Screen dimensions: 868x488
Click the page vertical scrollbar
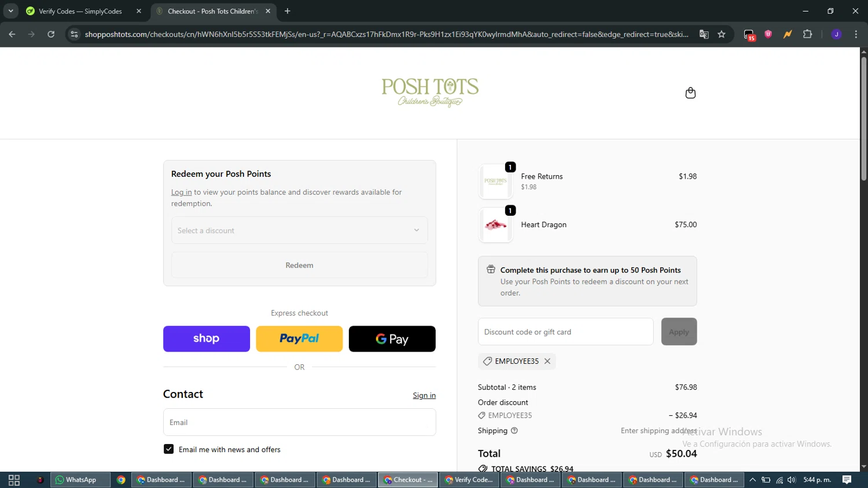[863, 119]
